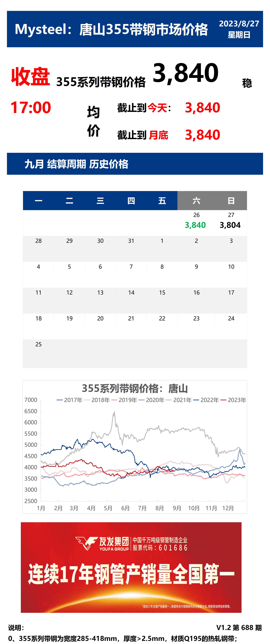Click the red 收盘 label
The height and width of the screenshot is (644, 270).
click(30, 77)
